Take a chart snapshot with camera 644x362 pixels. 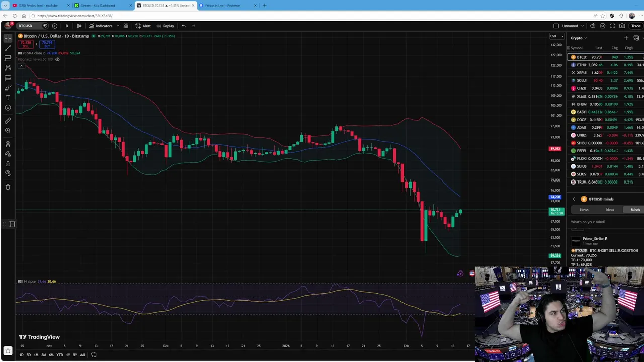pyautogui.click(x=622, y=26)
